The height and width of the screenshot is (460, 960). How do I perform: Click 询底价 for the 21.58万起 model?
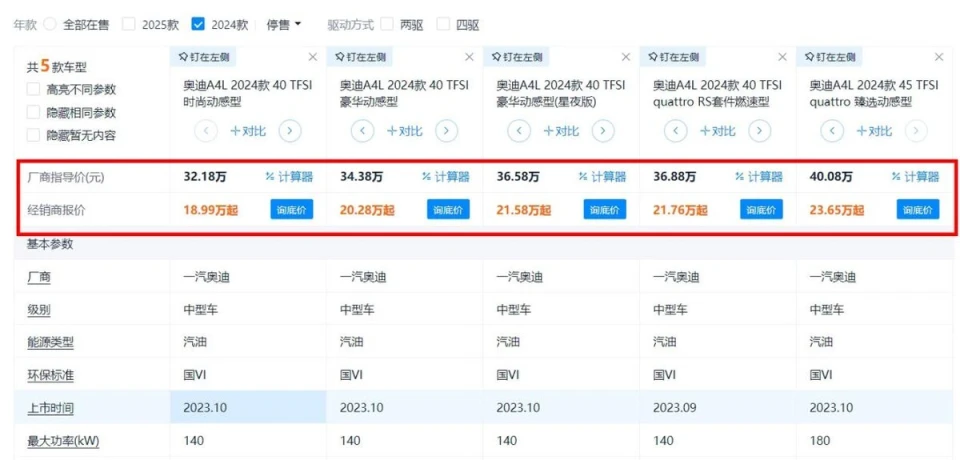point(605,210)
